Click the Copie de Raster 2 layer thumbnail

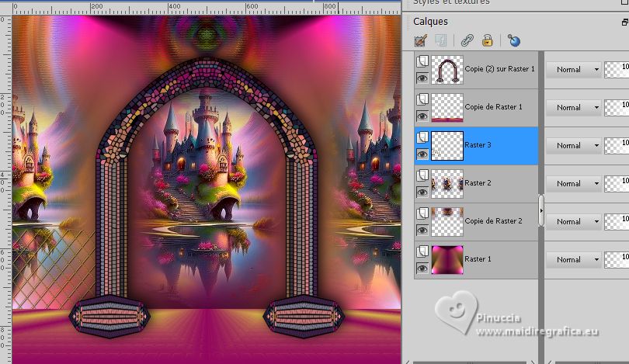point(447,222)
